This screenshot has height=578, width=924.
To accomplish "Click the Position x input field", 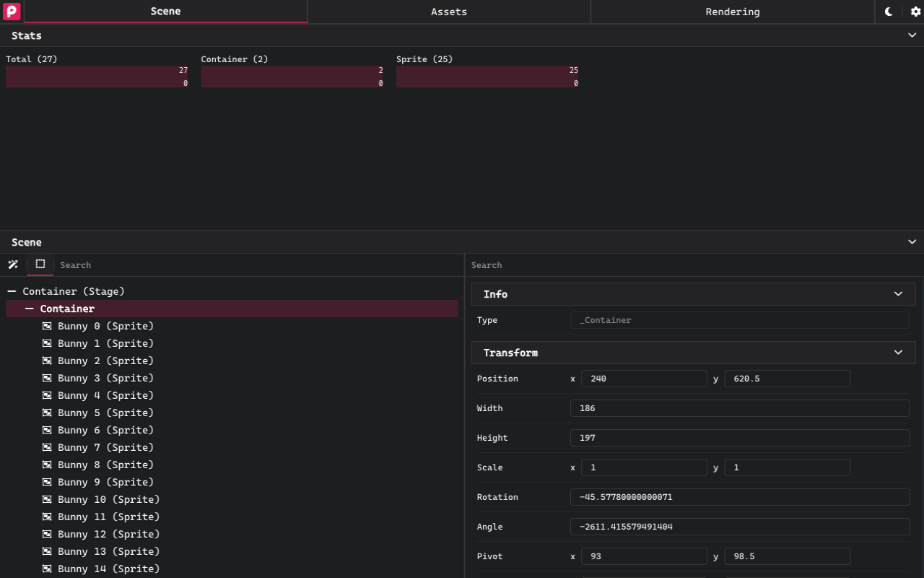I will click(x=644, y=378).
